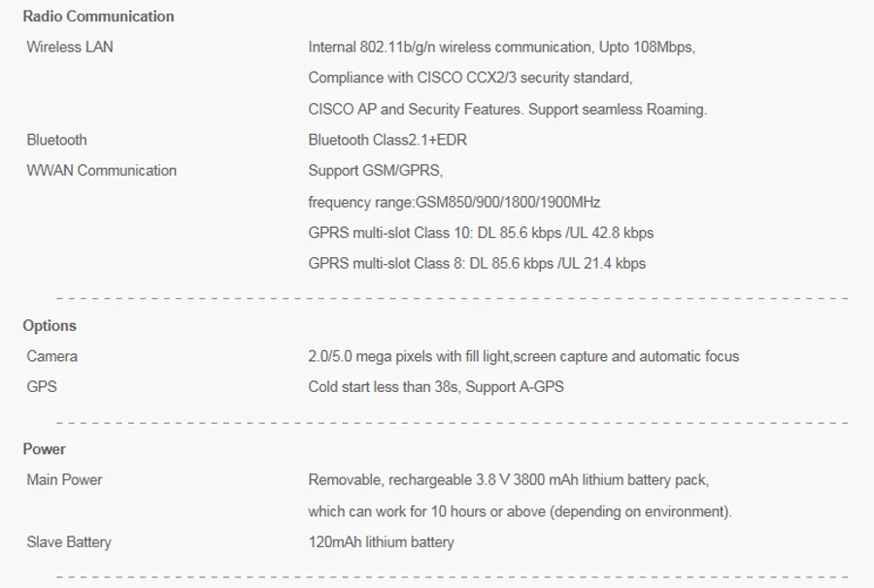Click the 3.8 V 3800 mAh battery description

(x=508, y=480)
